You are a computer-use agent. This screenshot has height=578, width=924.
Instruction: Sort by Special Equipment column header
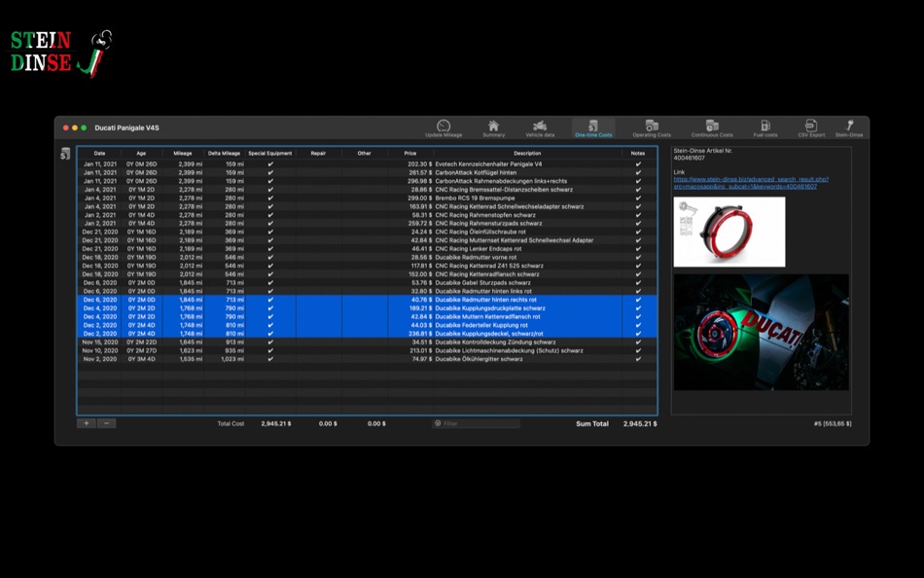(269, 154)
